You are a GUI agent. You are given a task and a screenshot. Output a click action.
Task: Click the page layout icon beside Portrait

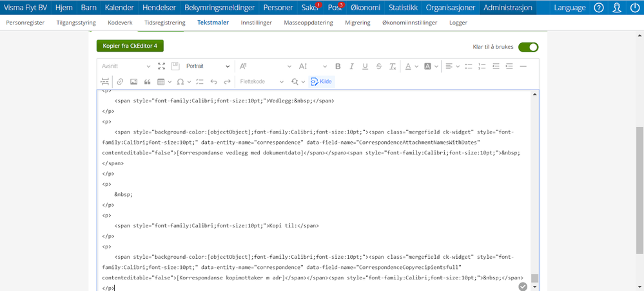point(175,66)
